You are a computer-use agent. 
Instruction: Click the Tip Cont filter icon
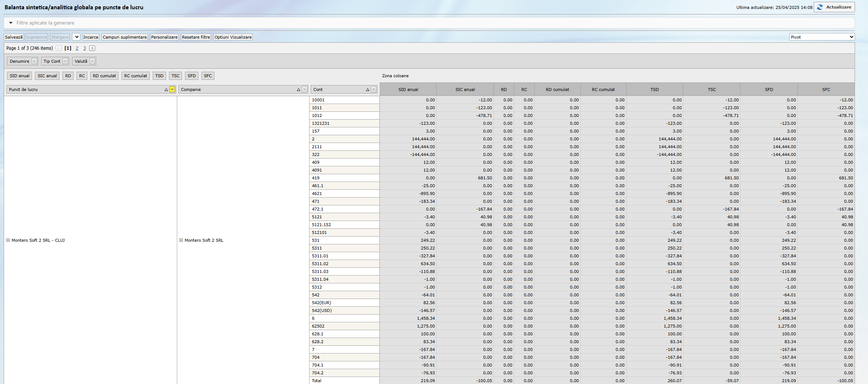tap(65, 61)
